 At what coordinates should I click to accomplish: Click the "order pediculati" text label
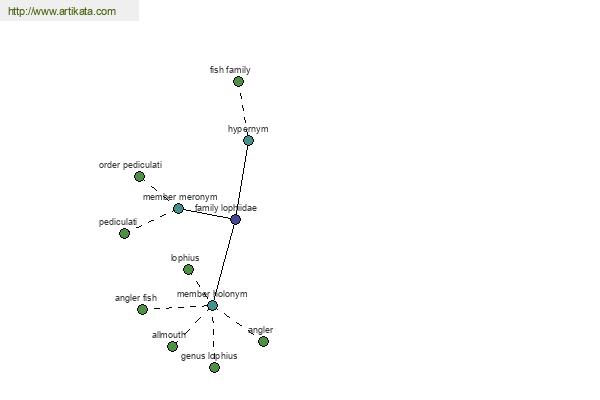tap(130, 165)
